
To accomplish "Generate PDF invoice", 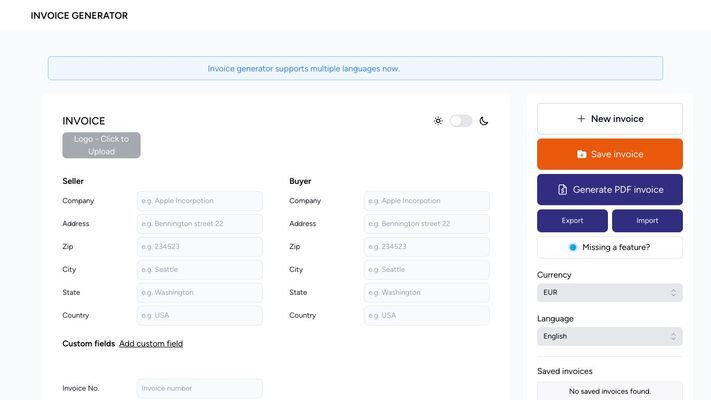I will pos(609,190).
